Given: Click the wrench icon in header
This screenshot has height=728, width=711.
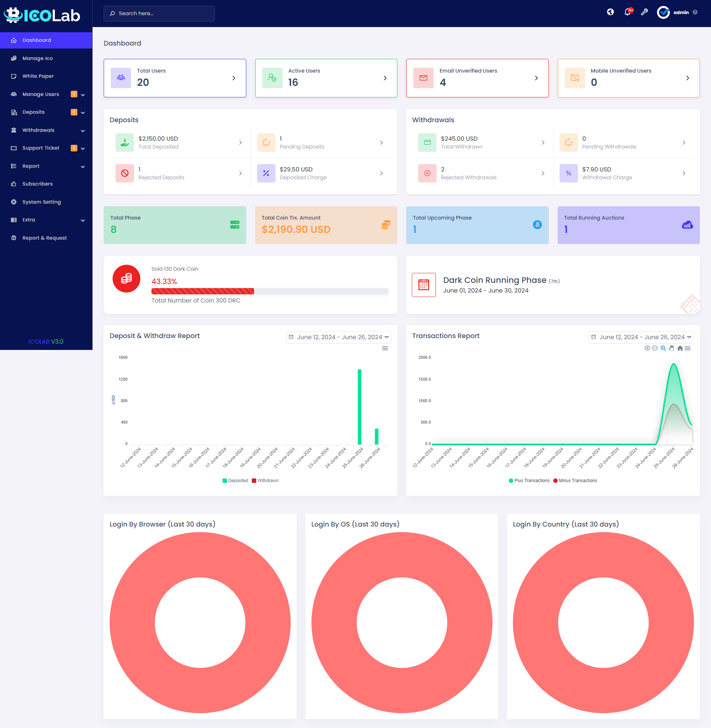Looking at the screenshot, I should pyautogui.click(x=644, y=12).
